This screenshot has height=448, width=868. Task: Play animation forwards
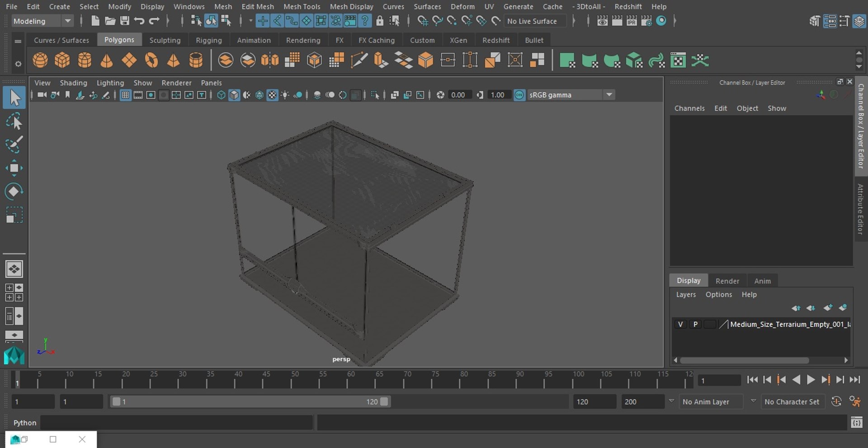(811, 380)
